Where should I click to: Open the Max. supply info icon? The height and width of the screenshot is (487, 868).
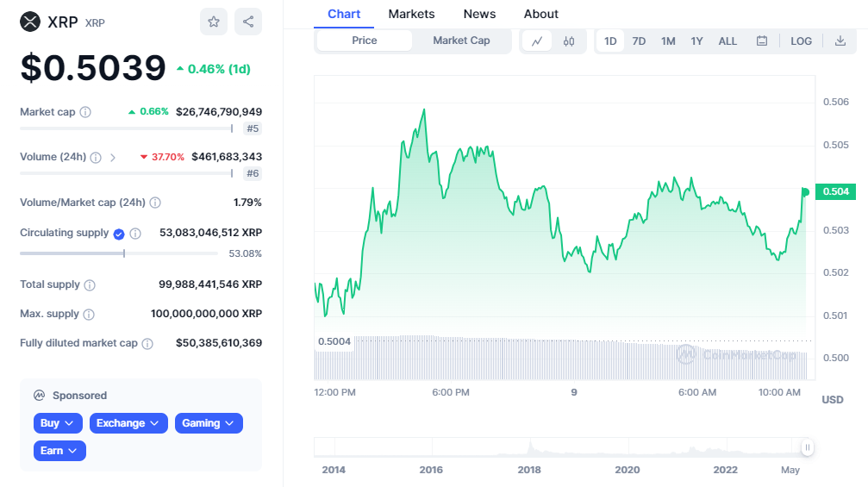tap(89, 315)
